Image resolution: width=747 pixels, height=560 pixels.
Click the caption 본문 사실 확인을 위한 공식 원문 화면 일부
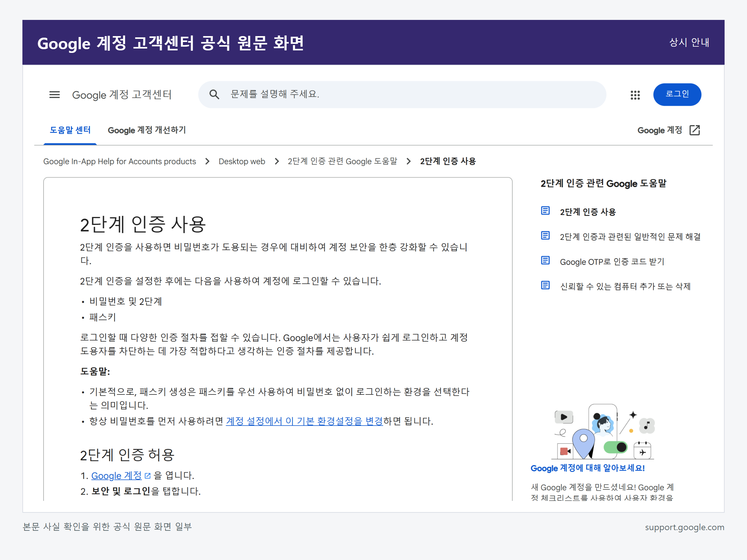tap(107, 527)
